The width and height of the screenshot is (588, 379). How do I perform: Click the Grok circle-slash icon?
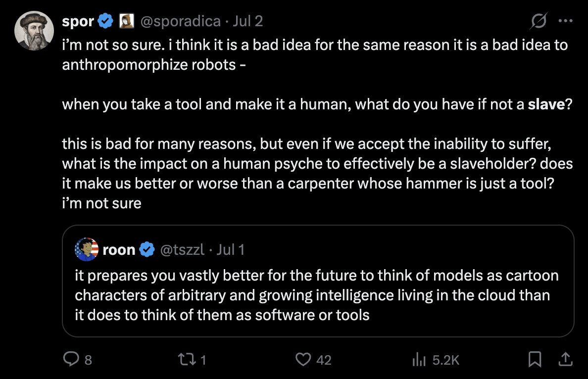[539, 21]
